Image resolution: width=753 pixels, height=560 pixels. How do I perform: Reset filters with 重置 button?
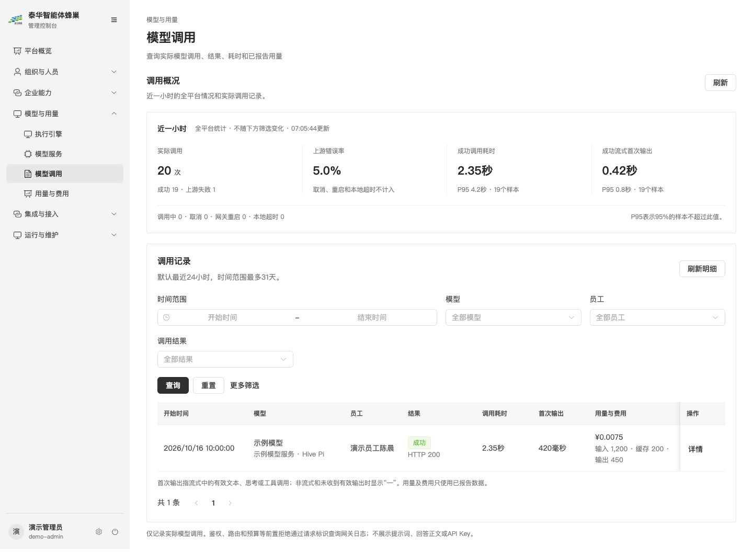point(209,385)
